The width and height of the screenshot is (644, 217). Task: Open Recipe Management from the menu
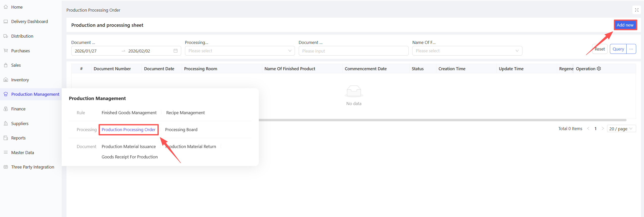point(185,113)
